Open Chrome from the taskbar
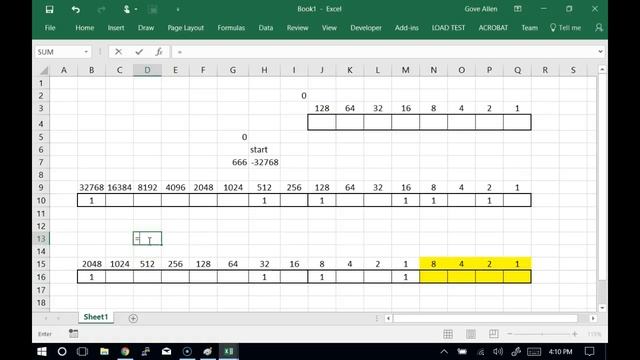This screenshot has height=360, width=640. (x=125, y=351)
